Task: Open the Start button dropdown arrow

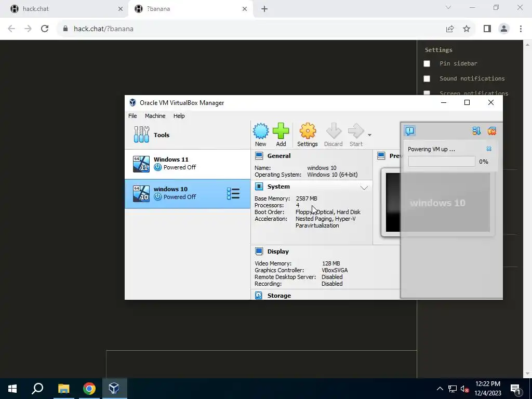Action: pyautogui.click(x=369, y=135)
